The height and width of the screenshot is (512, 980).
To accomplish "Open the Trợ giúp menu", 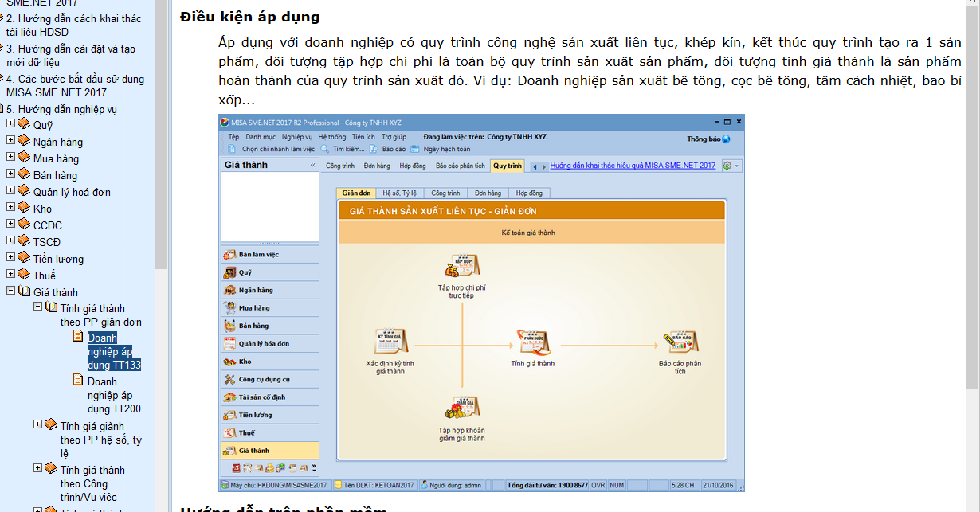I will pyautogui.click(x=394, y=137).
